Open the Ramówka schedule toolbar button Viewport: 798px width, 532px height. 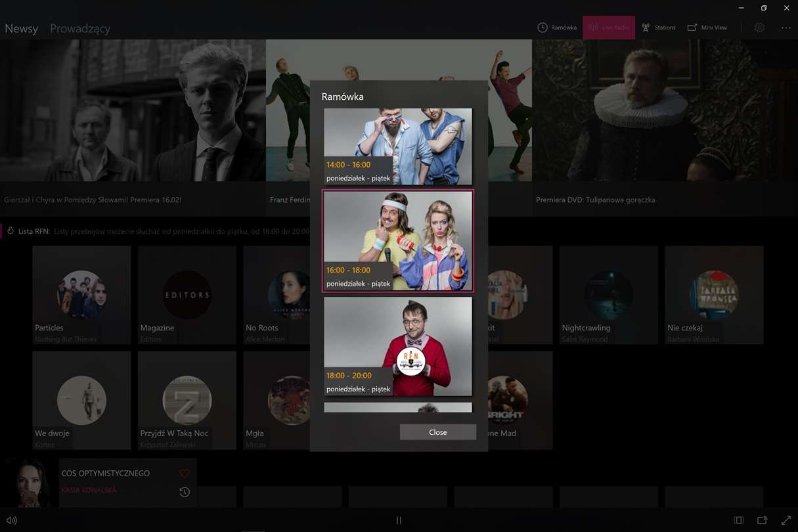coord(557,28)
